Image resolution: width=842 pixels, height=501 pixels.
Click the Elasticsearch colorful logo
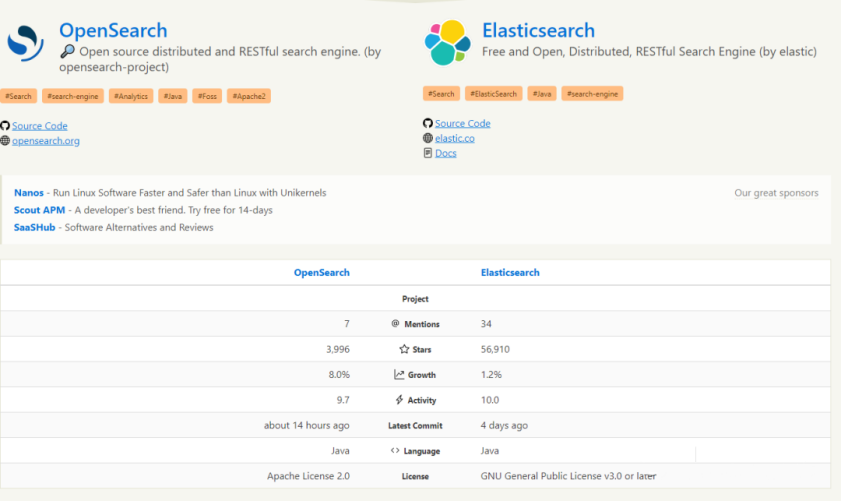click(447, 42)
